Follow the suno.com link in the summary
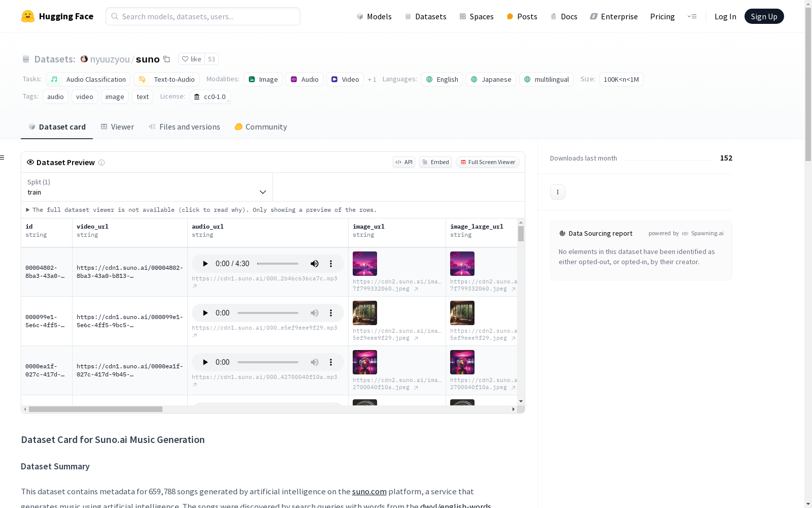The image size is (812, 508). coord(369,491)
